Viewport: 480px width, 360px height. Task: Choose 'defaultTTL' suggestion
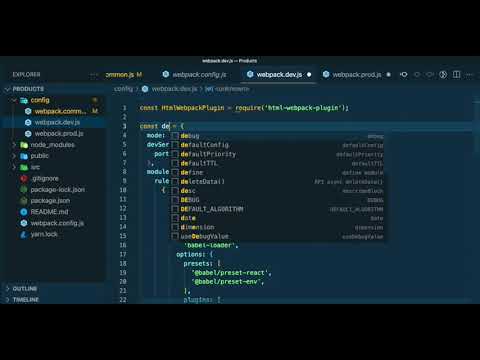[x=277, y=163]
